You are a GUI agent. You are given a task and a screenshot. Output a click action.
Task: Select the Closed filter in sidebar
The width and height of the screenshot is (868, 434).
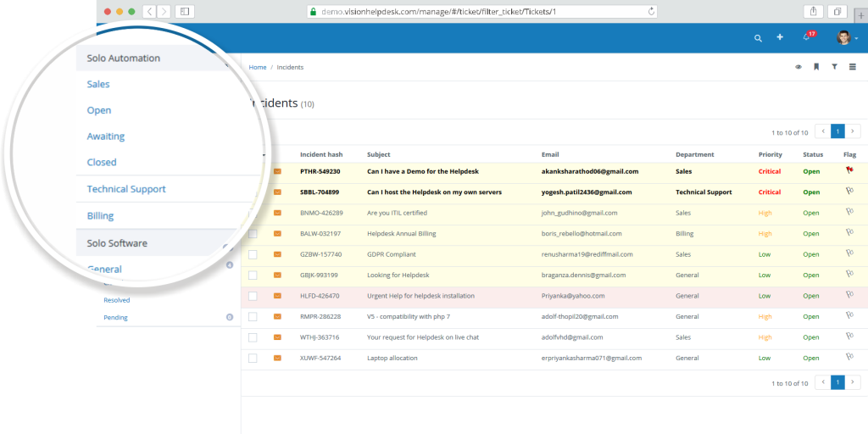[x=102, y=163]
